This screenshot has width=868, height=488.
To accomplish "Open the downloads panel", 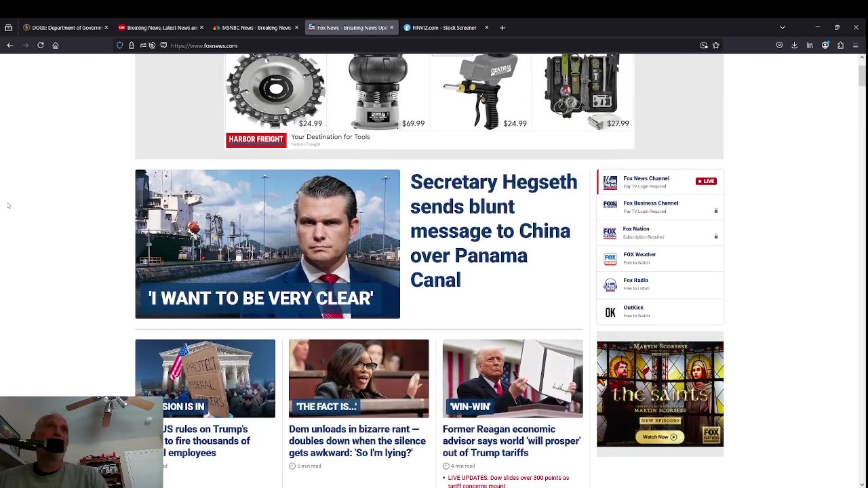I will (795, 45).
